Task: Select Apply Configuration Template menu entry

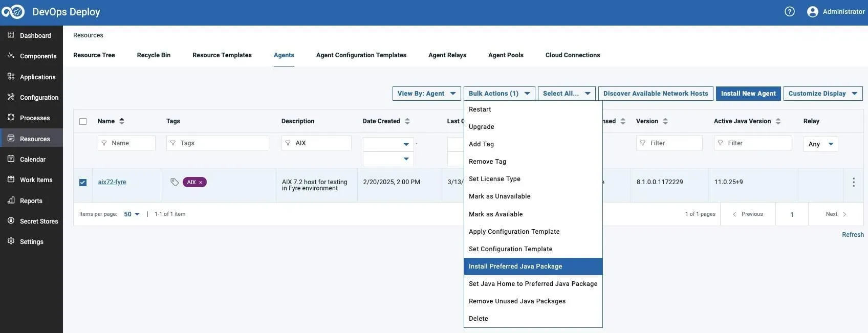Action: (533, 232)
